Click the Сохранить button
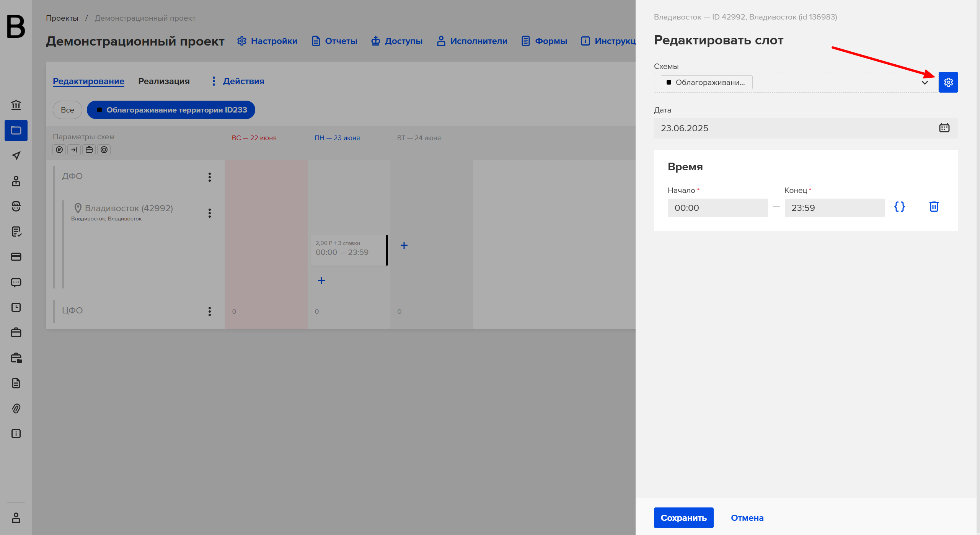The height and width of the screenshot is (535, 980). [x=683, y=518]
